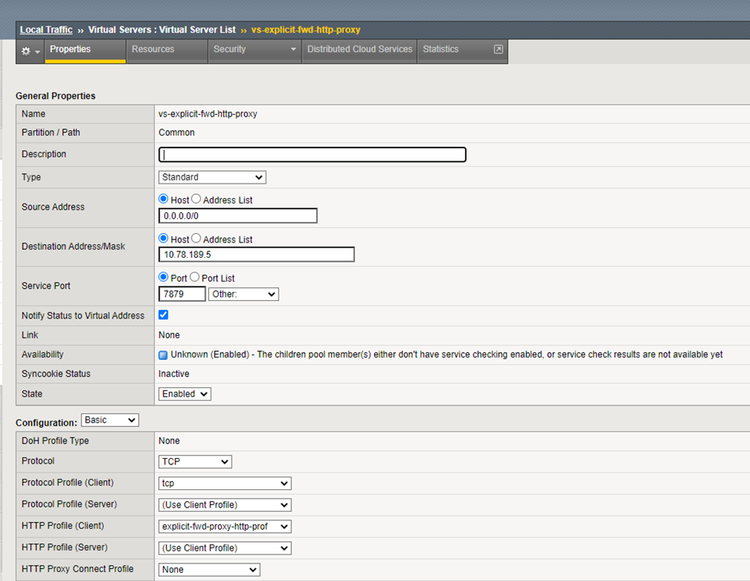Click the Service Port field containing 7879
The image size is (750, 581).
[x=181, y=294]
